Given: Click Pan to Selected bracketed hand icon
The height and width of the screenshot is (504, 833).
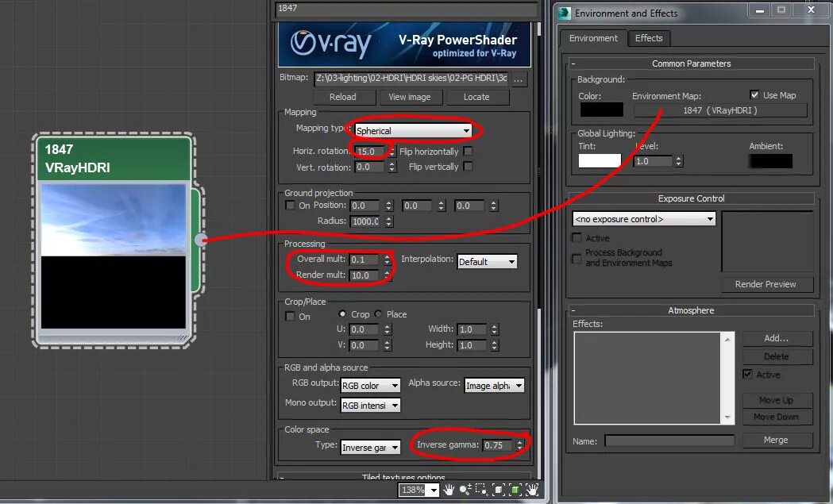Looking at the screenshot, I should point(532,490).
